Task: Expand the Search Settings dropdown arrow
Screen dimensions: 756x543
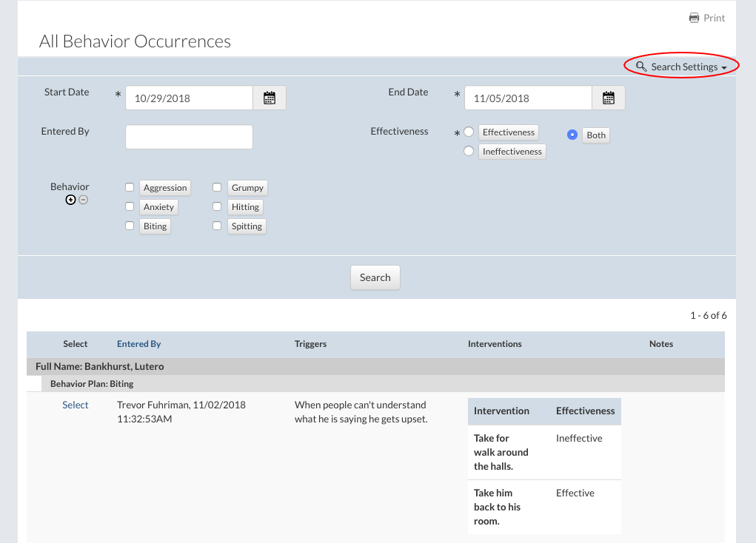Action: (x=724, y=67)
